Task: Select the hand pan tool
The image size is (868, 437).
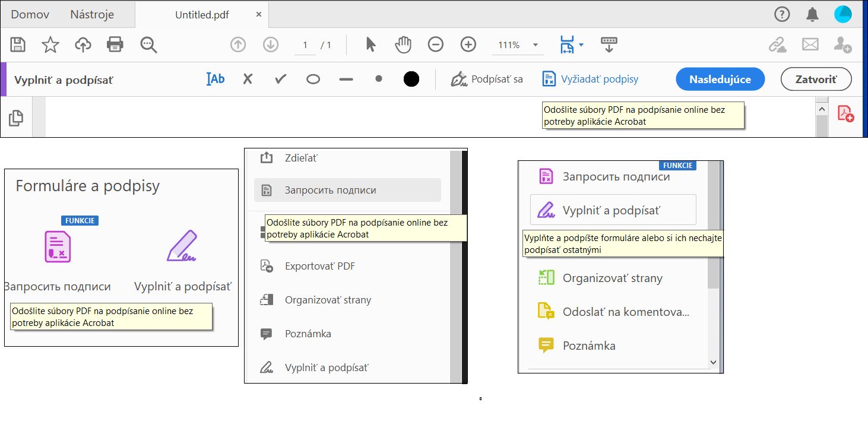Action: 404,45
